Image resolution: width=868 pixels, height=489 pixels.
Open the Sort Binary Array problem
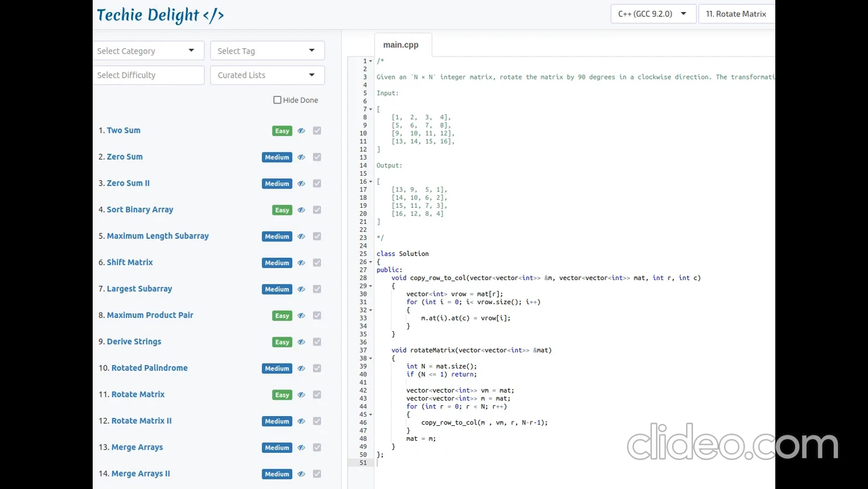pyautogui.click(x=140, y=210)
